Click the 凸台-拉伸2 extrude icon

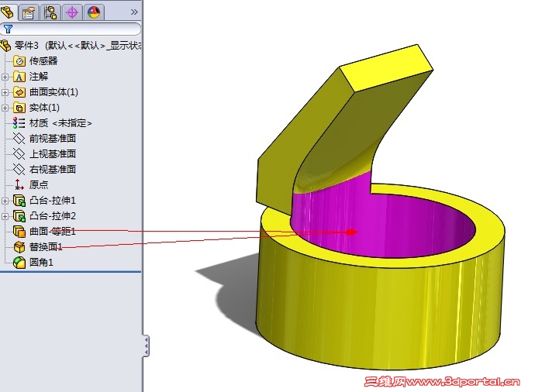click(x=19, y=216)
